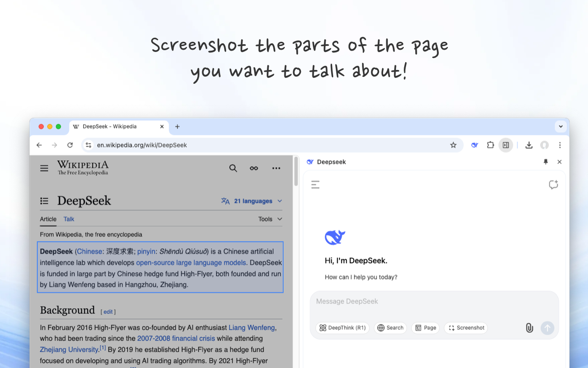This screenshot has height=368, width=588.
Task: Click the Deepseek side panel whale icon
Action: pos(310,162)
